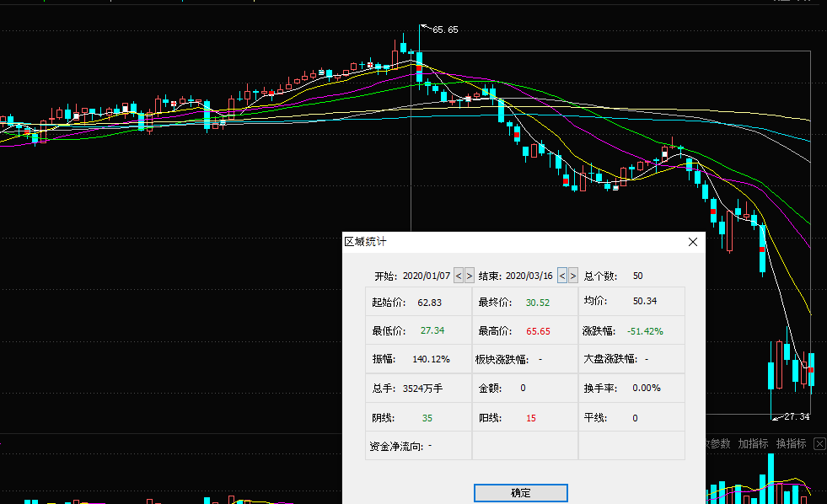827x504 pixels.
Task: Click the tallest cyan volume bar at bottom right
Action: click(x=770, y=479)
